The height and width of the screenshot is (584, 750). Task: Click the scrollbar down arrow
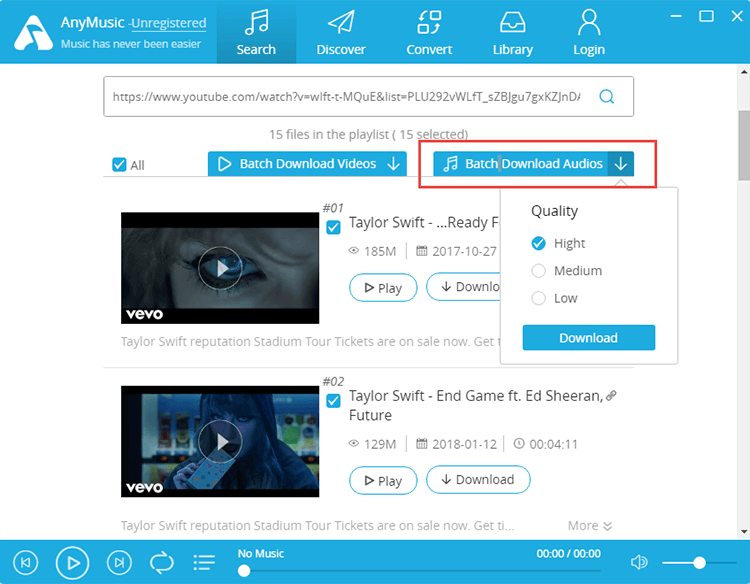744,531
